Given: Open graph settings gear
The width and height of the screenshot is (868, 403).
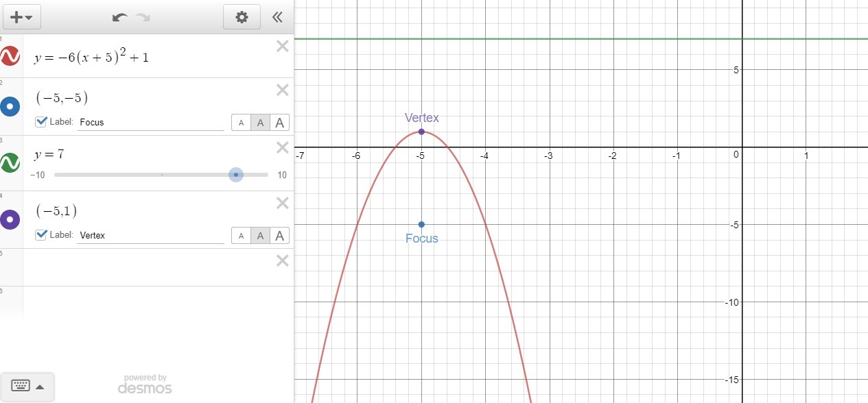Looking at the screenshot, I should coord(242,17).
